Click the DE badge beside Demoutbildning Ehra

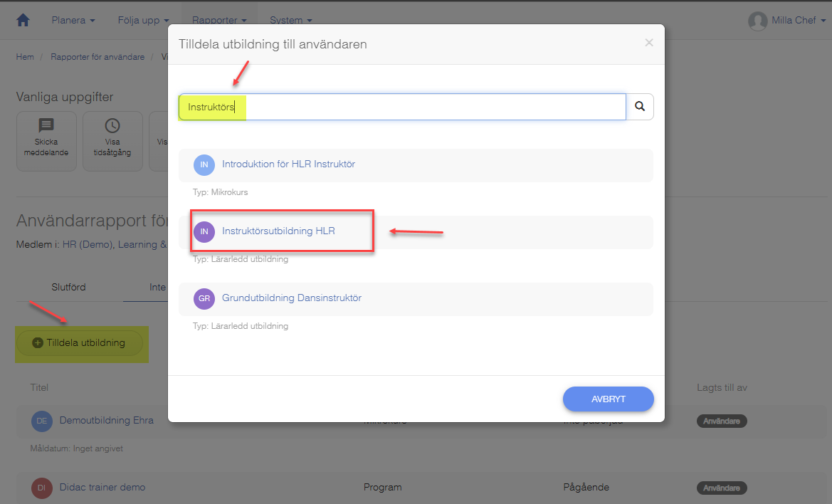click(x=42, y=421)
